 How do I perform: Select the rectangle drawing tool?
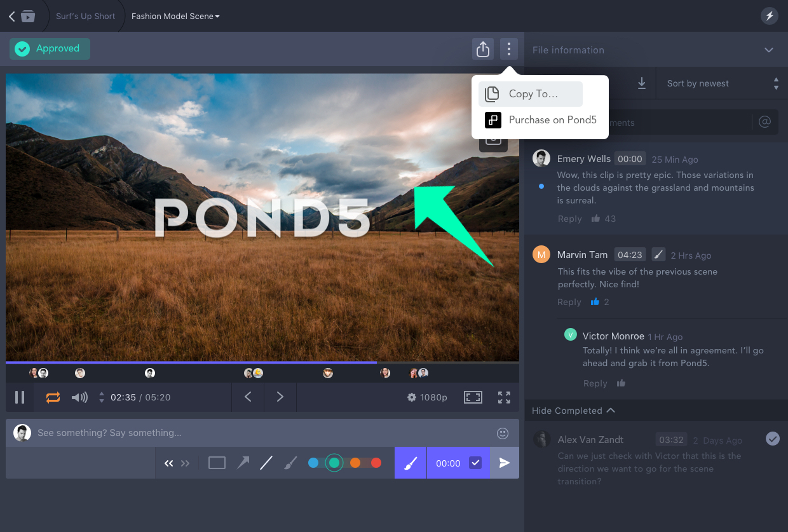(x=217, y=463)
